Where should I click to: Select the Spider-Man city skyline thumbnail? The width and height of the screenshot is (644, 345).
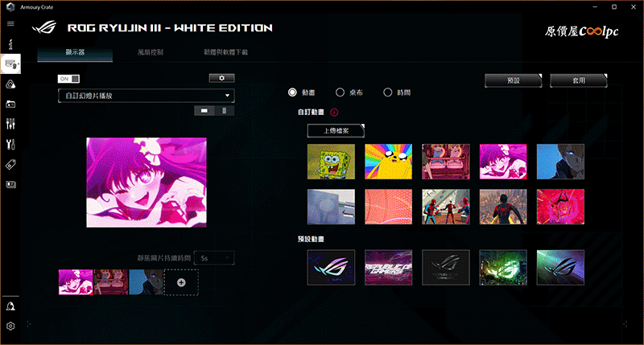point(503,207)
